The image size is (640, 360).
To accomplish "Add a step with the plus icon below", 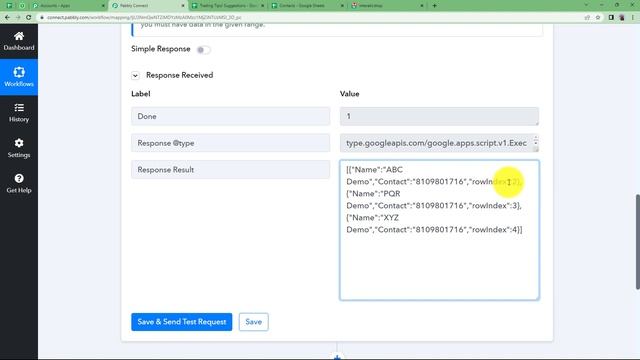I will pyautogui.click(x=337, y=358).
